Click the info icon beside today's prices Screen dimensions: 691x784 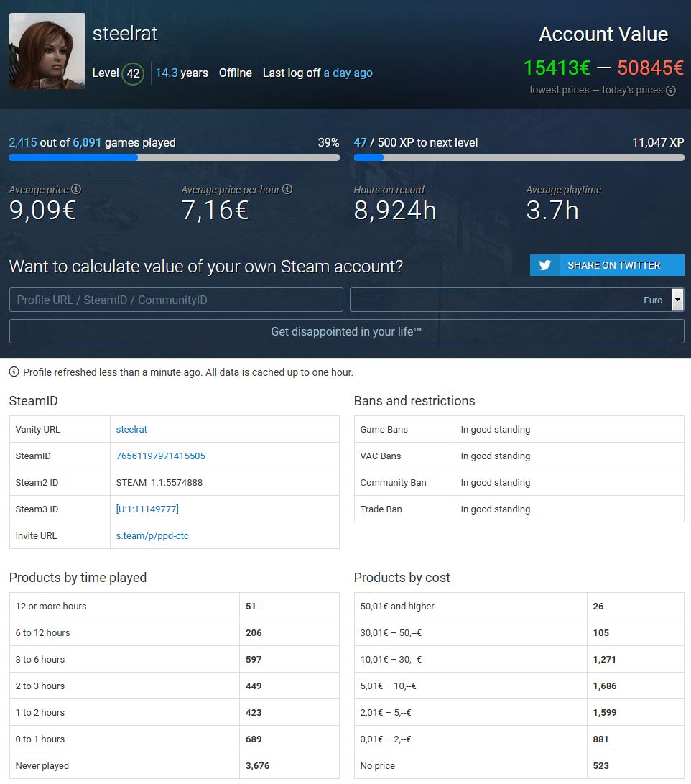point(671,91)
